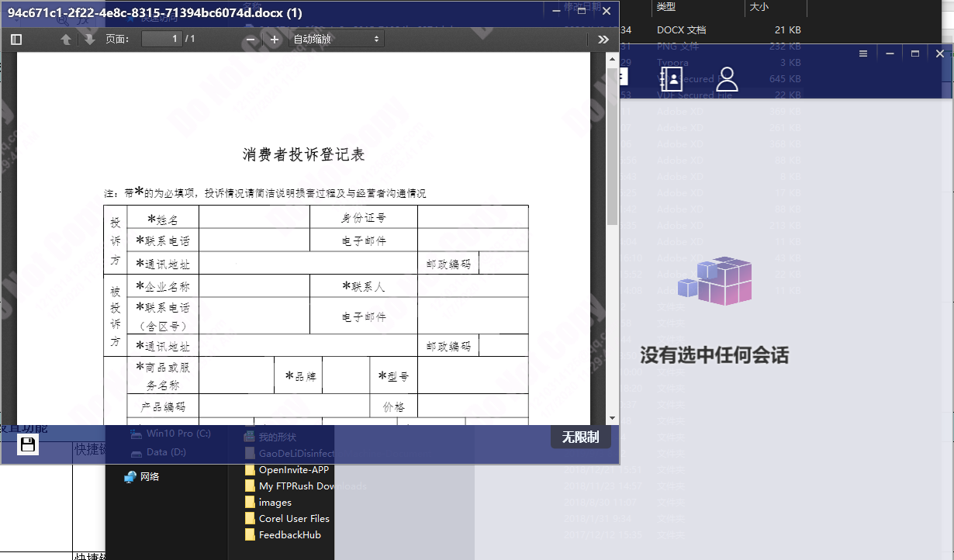954x560 pixels.
Task: Click the 产品编码 cell in the form
Action: pos(163,407)
